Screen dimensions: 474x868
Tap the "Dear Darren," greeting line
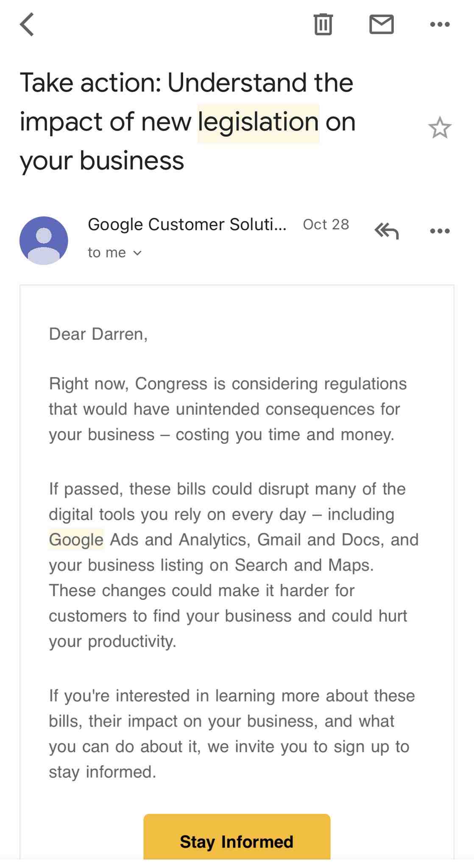point(98,334)
